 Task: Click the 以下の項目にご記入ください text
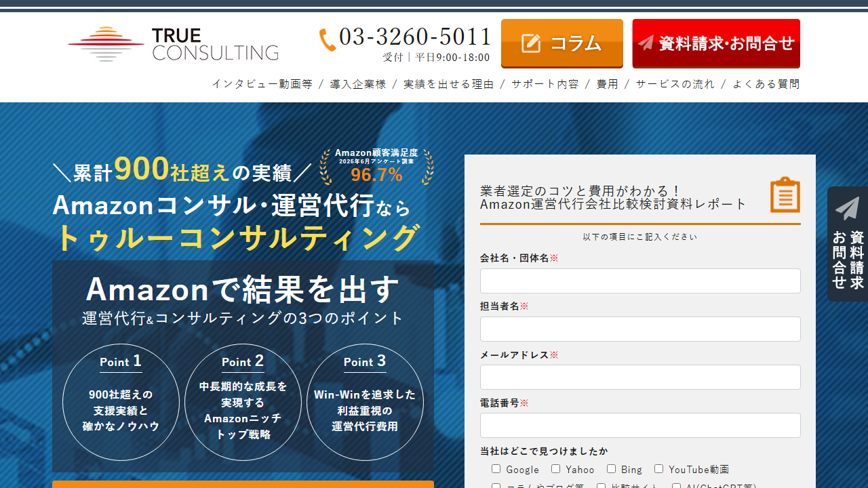pos(640,237)
